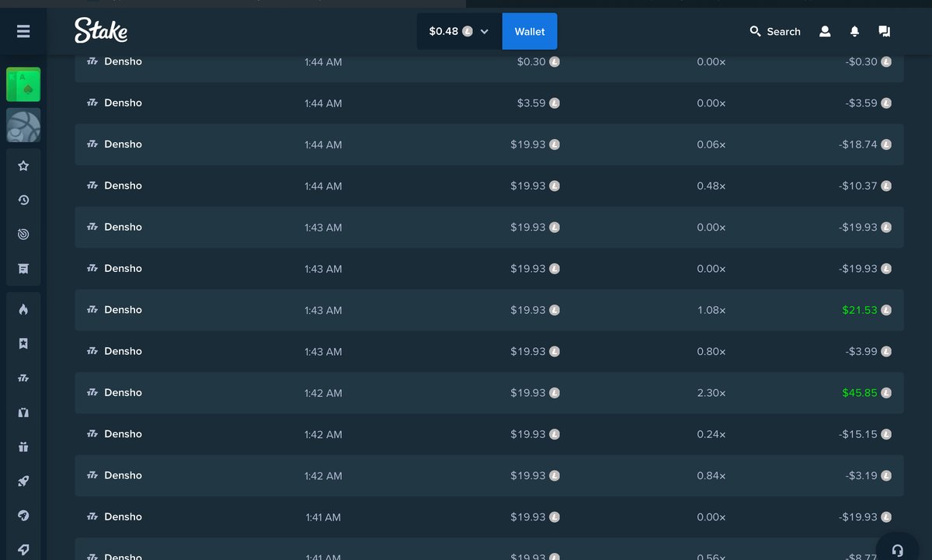Select the $0.30 bet amount cell
The width and height of the screenshot is (932, 560).
[531, 61]
